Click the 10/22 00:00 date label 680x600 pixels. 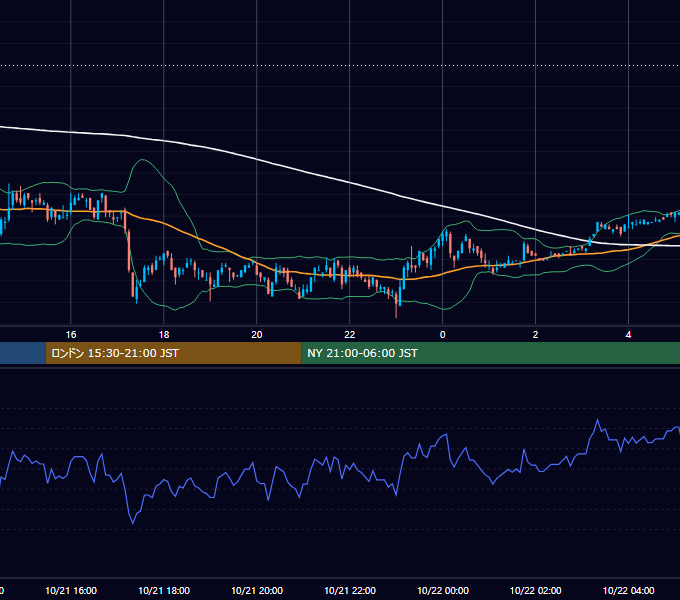coord(443,590)
